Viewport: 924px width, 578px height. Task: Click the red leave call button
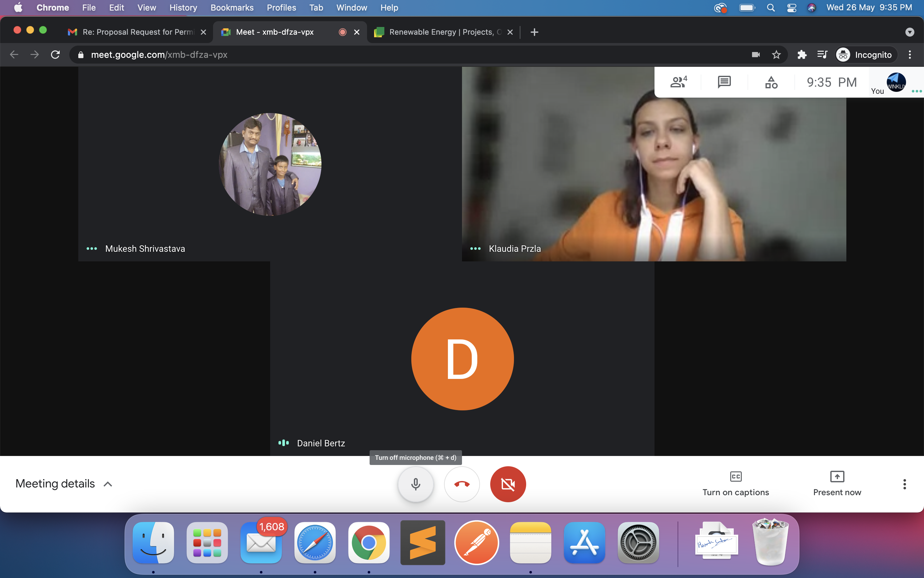pyautogui.click(x=462, y=484)
